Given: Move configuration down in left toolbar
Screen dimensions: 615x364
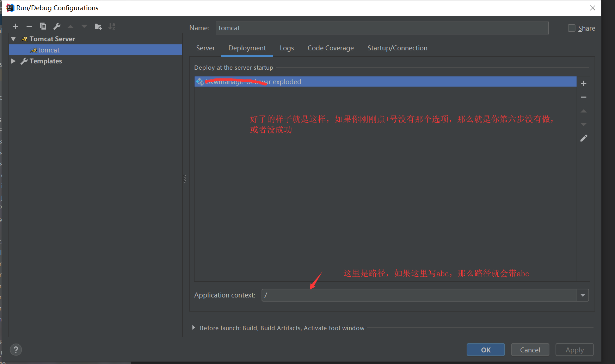Looking at the screenshot, I should click(x=84, y=26).
